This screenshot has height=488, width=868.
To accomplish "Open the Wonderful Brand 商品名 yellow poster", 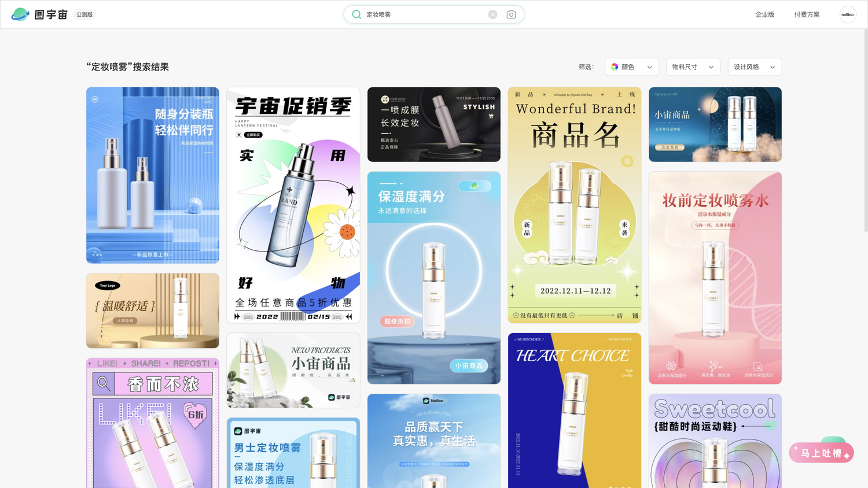I will 575,205.
